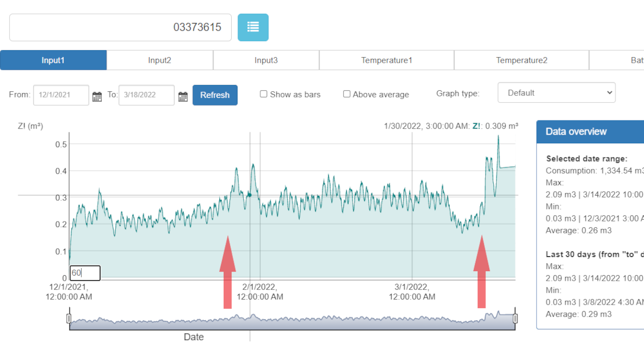The height and width of the screenshot is (355, 644).
Task: Open the Temperature1 tab
Action: (387, 60)
